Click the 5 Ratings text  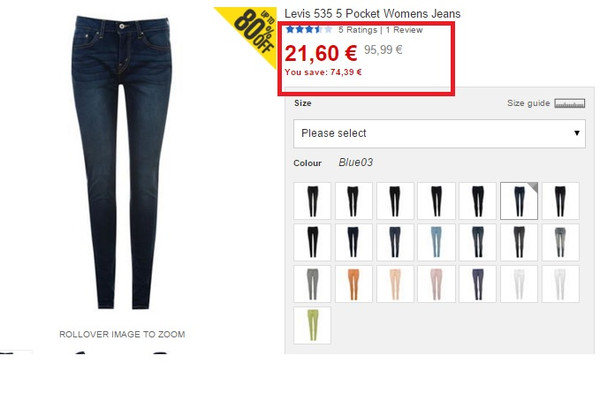point(357,30)
